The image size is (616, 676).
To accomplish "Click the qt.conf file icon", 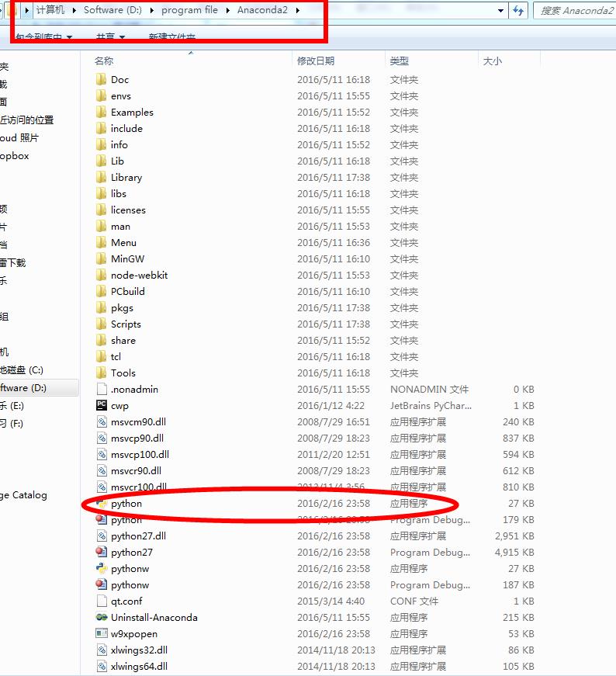I will click(102, 601).
